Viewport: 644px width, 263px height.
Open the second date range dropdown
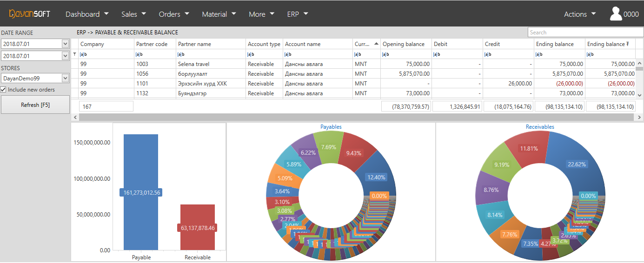[x=65, y=56]
